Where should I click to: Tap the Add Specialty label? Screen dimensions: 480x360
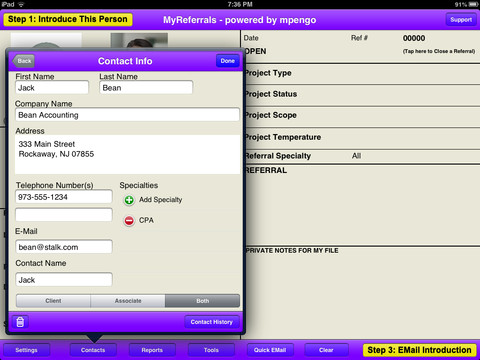tap(161, 200)
